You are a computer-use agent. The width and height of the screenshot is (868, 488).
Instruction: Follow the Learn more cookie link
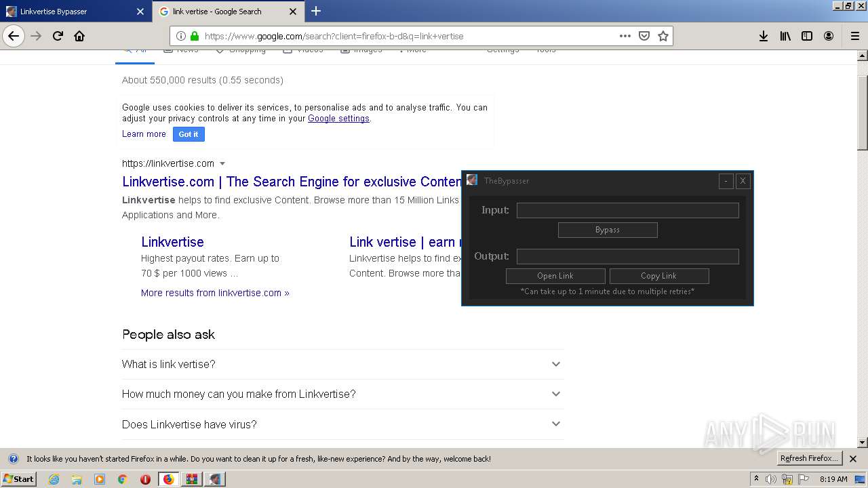point(144,134)
